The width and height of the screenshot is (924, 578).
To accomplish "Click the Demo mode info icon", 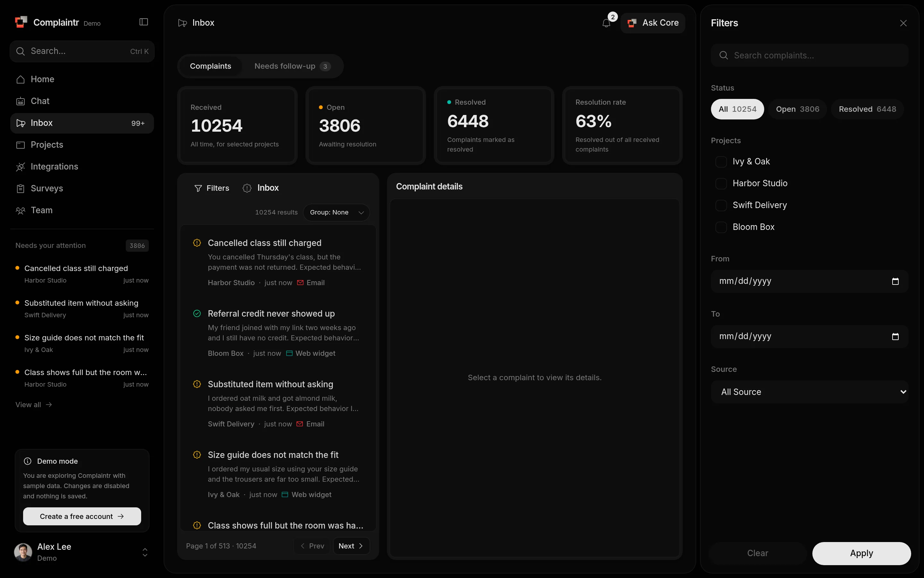I will [x=28, y=461].
